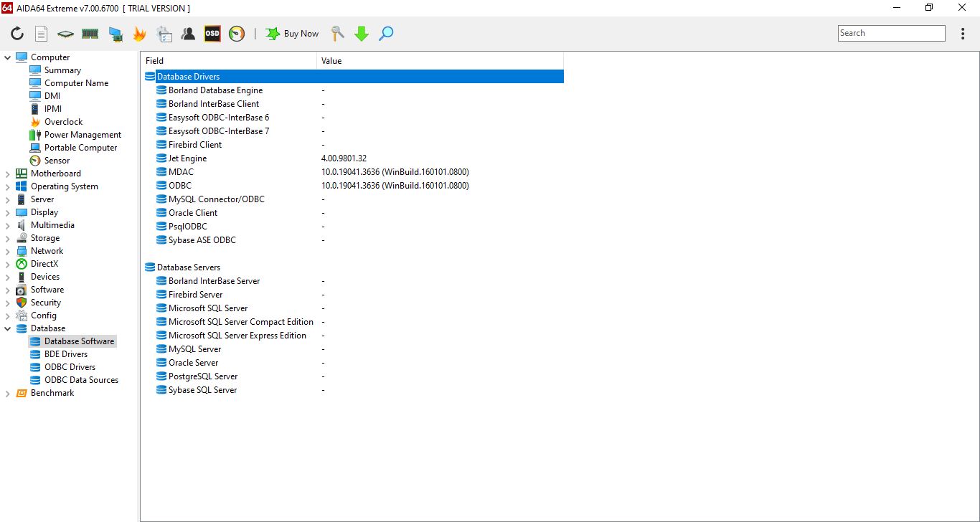Select the ODBC field row
The height and width of the screenshot is (522, 980).
354,186
